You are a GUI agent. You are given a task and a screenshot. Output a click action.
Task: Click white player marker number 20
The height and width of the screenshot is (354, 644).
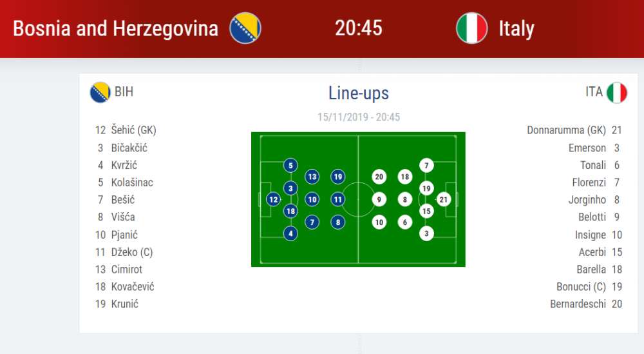pos(379,177)
